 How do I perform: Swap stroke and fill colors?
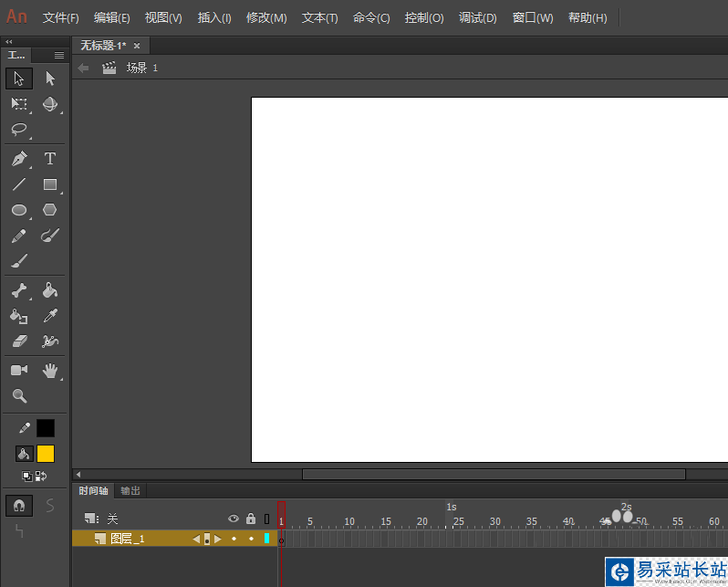pyautogui.click(x=41, y=476)
